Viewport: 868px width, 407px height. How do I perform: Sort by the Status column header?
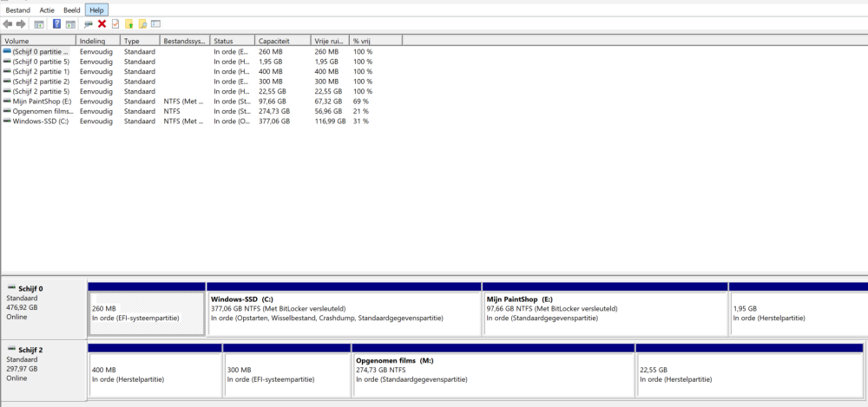pos(233,41)
